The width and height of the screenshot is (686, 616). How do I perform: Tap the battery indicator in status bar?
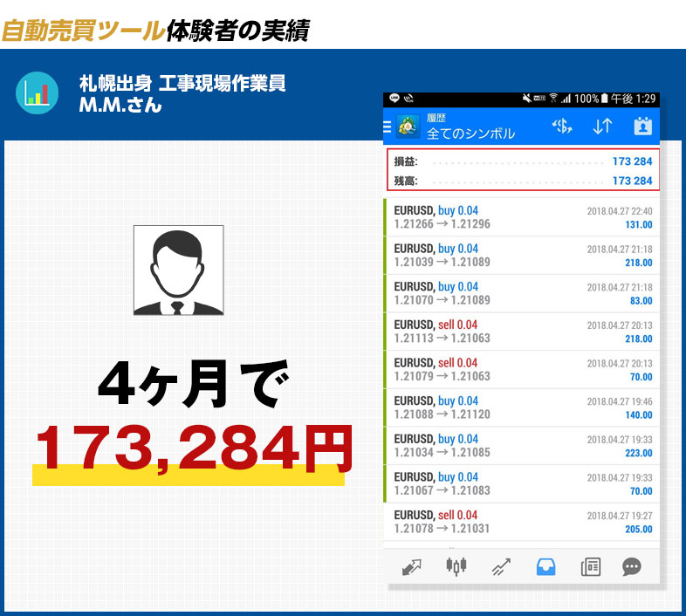(x=604, y=99)
